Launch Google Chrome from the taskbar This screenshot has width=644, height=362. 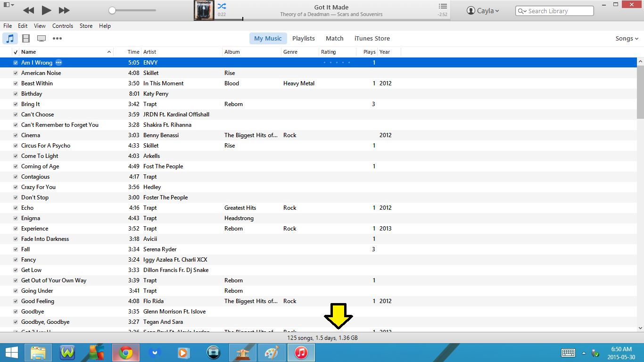pos(125,353)
